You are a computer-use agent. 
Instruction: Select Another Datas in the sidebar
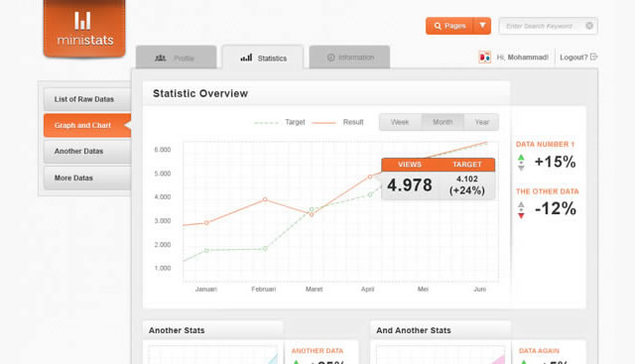[x=87, y=151]
